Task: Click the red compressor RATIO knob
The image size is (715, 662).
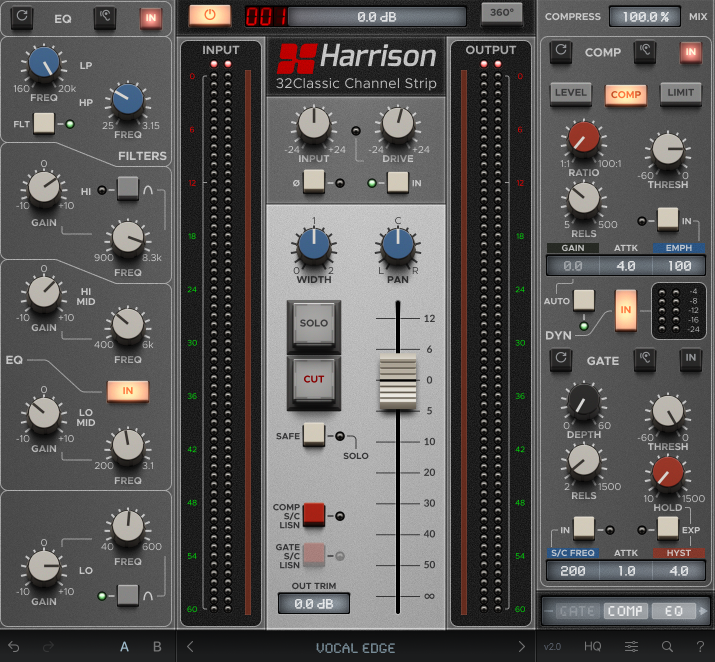Action: tap(584, 138)
